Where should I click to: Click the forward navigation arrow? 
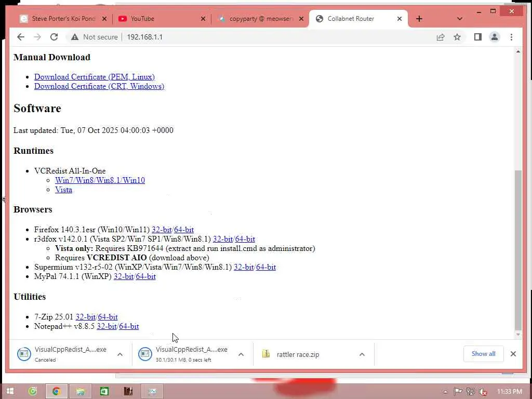37,37
